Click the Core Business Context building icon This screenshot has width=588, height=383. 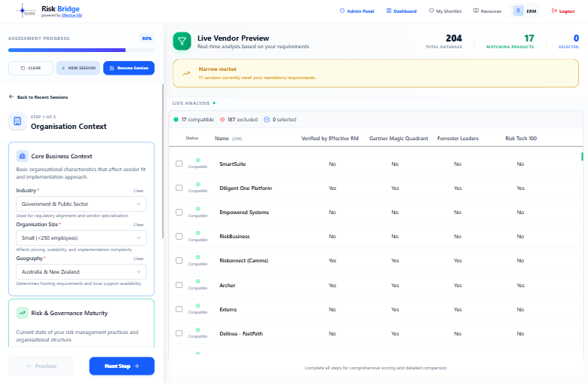pos(22,156)
